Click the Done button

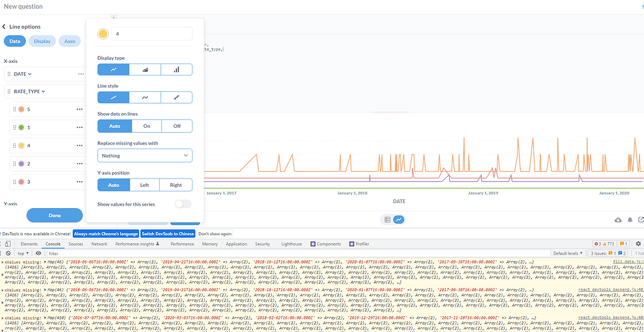(x=55, y=215)
